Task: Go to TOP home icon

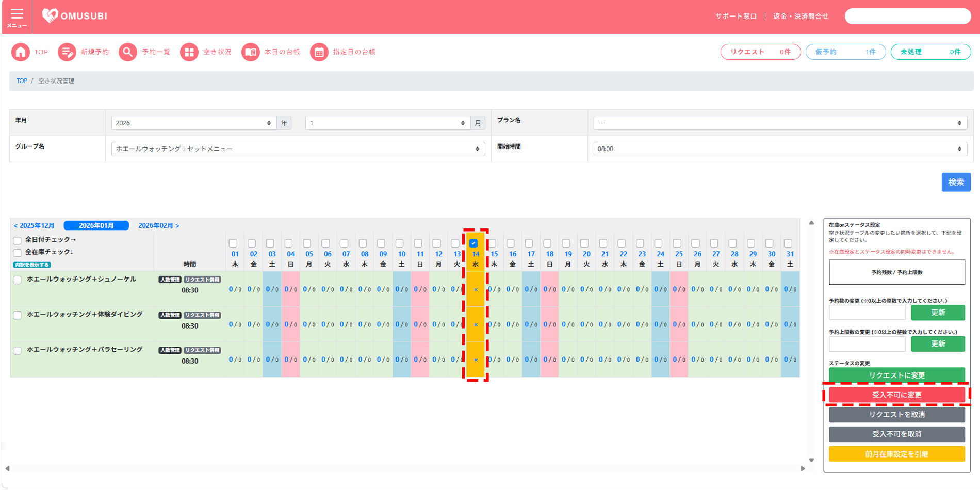Action: click(21, 52)
